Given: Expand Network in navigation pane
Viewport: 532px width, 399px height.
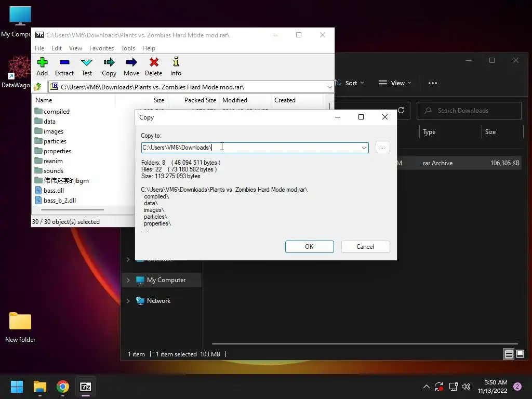Looking at the screenshot, I should (x=128, y=301).
